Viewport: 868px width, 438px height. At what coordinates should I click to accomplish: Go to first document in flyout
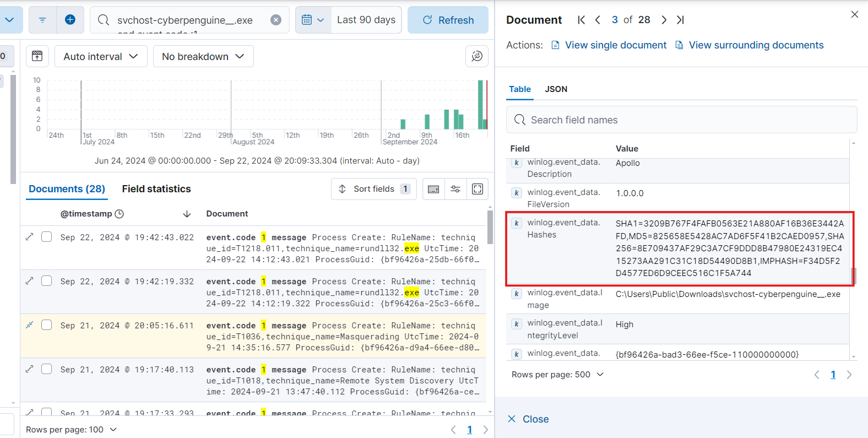[581, 20]
